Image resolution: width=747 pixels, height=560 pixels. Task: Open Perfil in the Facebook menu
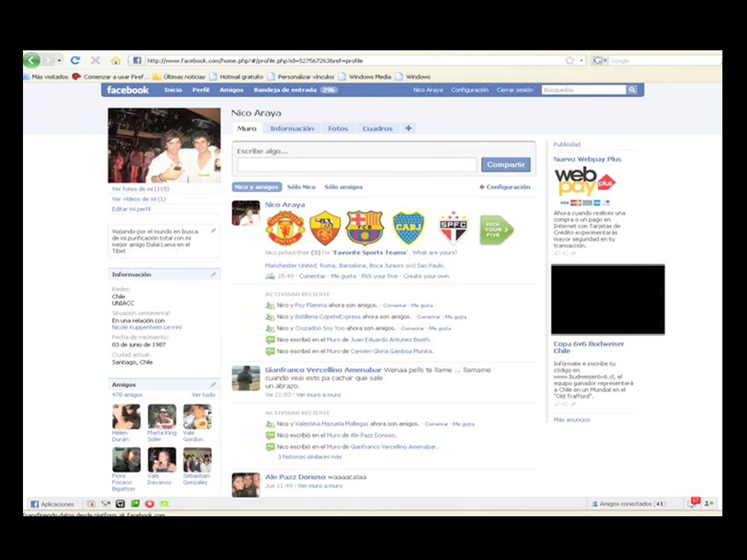(x=201, y=90)
